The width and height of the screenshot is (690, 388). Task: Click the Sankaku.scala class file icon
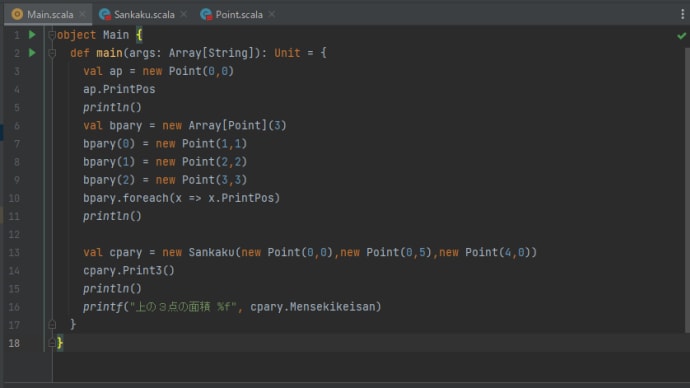point(105,15)
